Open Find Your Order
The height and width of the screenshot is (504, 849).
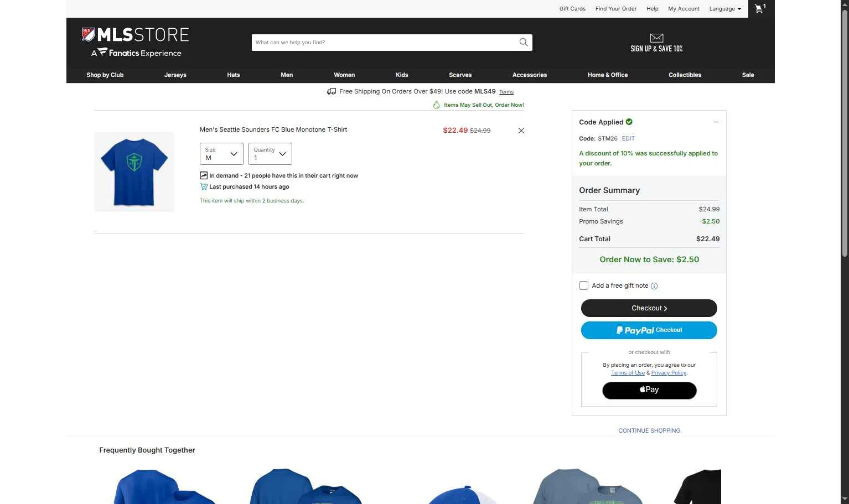click(616, 9)
